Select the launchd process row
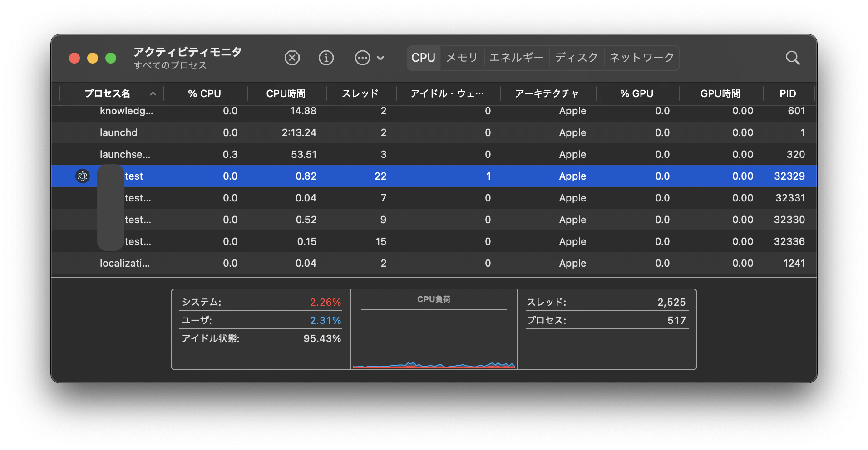The width and height of the screenshot is (868, 450). [x=434, y=132]
